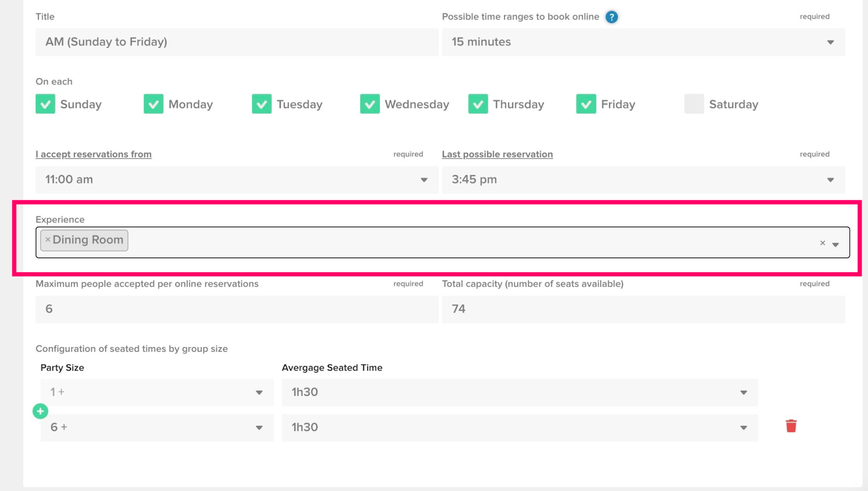868x491 pixels.
Task: Click the 'I accept reservations from' link
Action: point(94,154)
